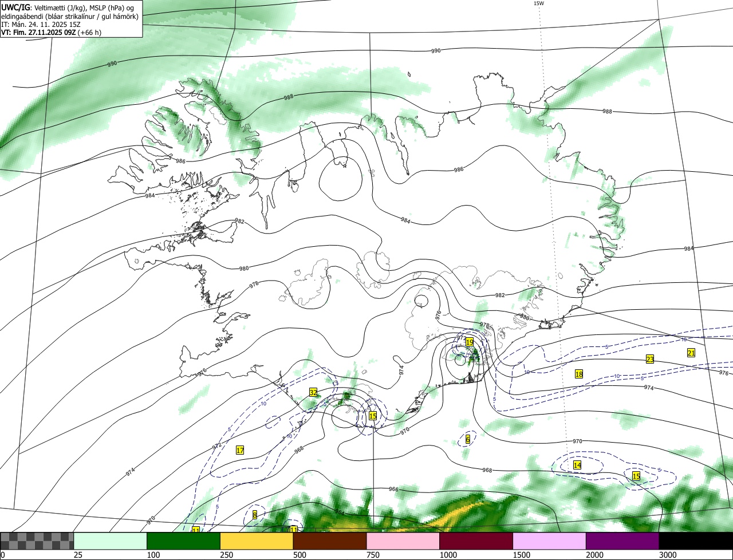Click the legend tick value 25
The image size is (733, 560).
pos(78,555)
